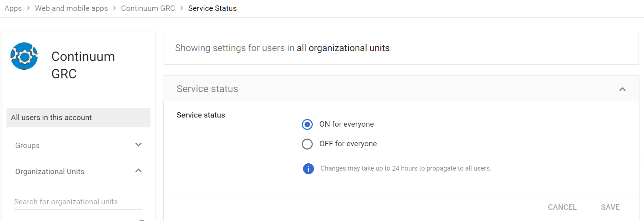Click the blue info icon beside propagation note
Viewport: 644px width, 221px height.
[308, 169]
